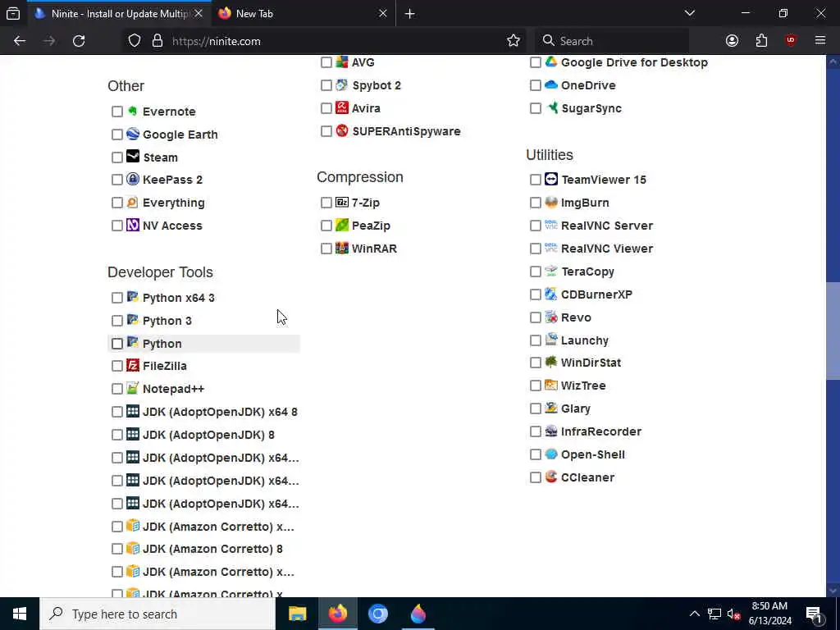Click the Steam app icon
Screen dimensions: 840x630
pyautogui.click(x=133, y=157)
